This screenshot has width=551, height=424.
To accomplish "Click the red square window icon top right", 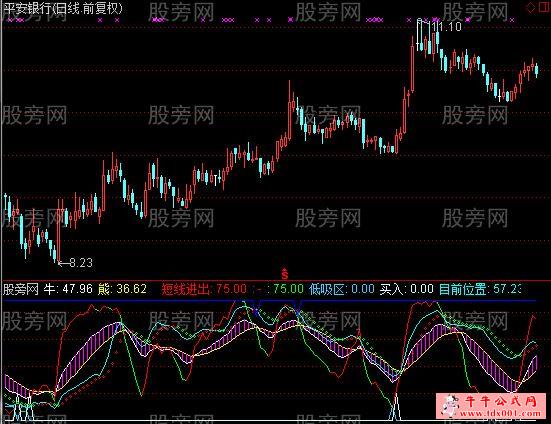I will (x=544, y=7).
